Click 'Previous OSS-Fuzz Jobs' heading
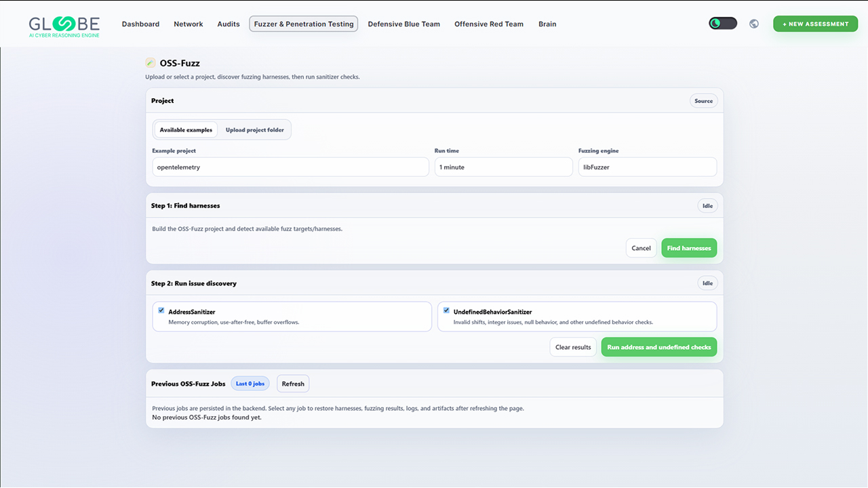The height and width of the screenshot is (488, 868). pyautogui.click(x=189, y=384)
